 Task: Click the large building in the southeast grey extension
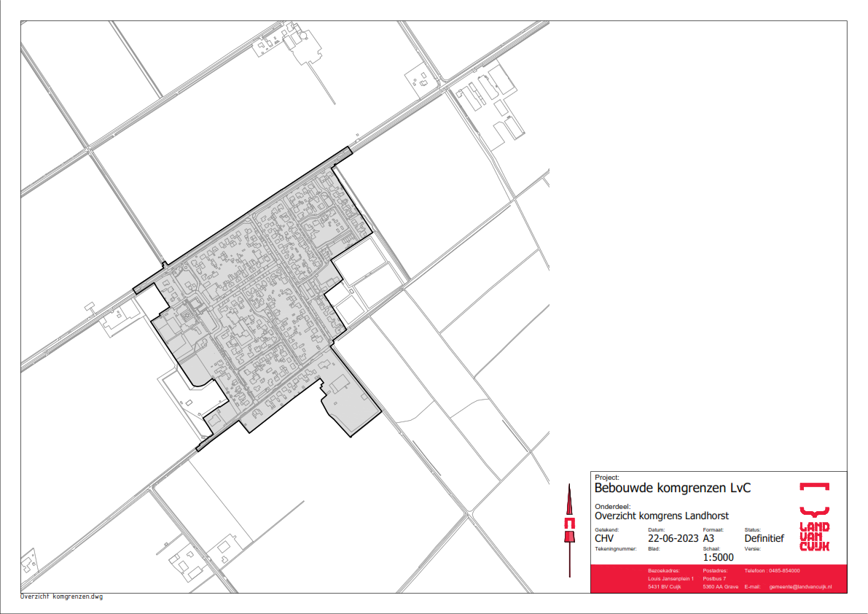339,384
